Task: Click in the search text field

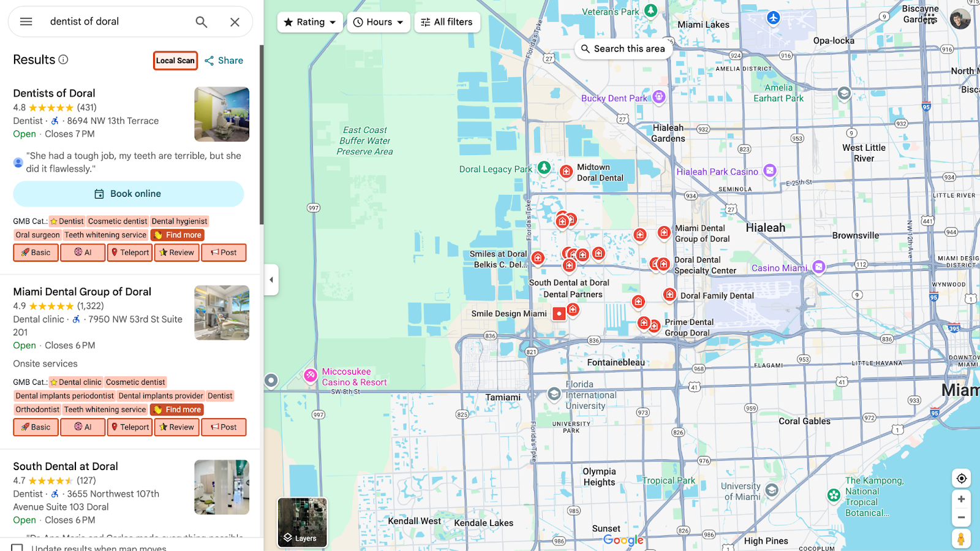Action: point(116,22)
